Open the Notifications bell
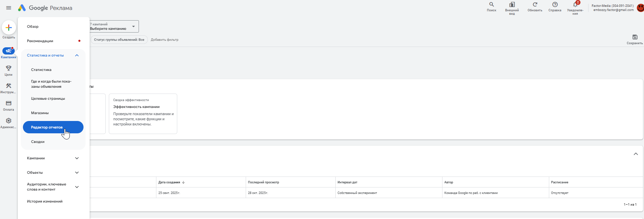 click(x=575, y=5)
